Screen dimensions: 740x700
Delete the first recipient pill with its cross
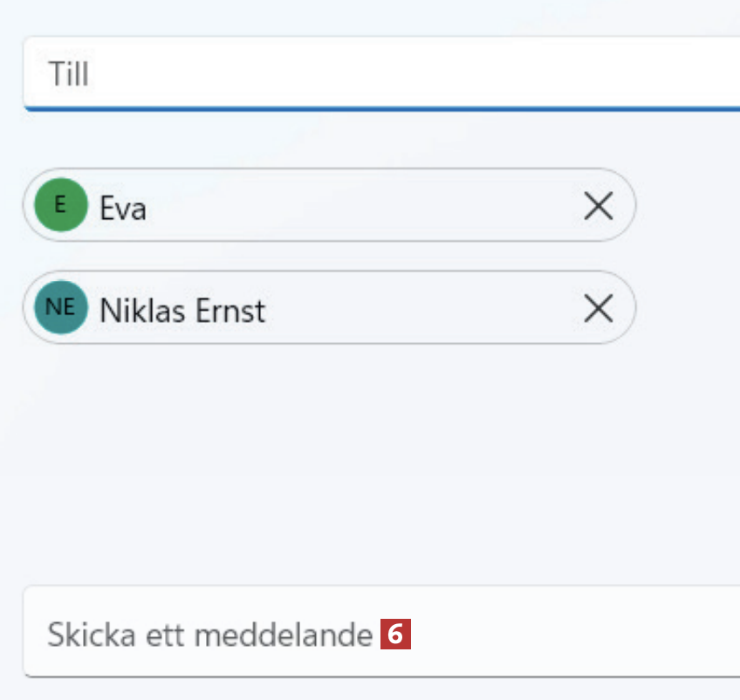tap(598, 206)
